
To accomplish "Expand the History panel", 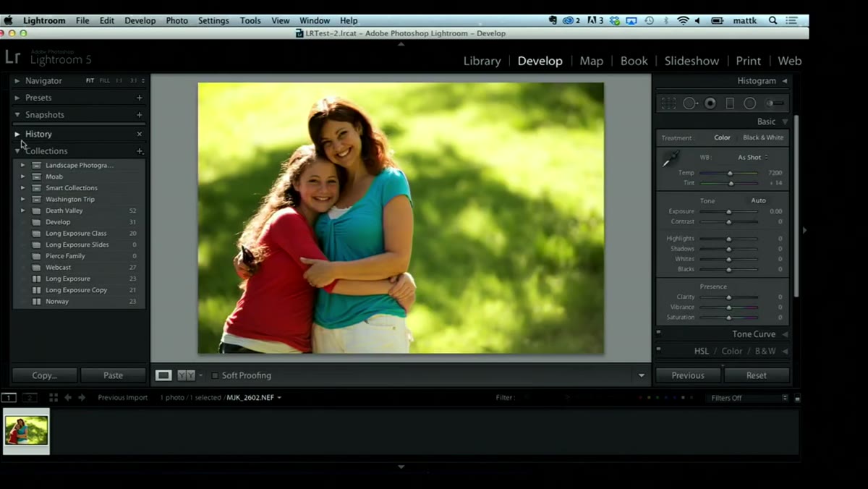I will pos(17,134).
